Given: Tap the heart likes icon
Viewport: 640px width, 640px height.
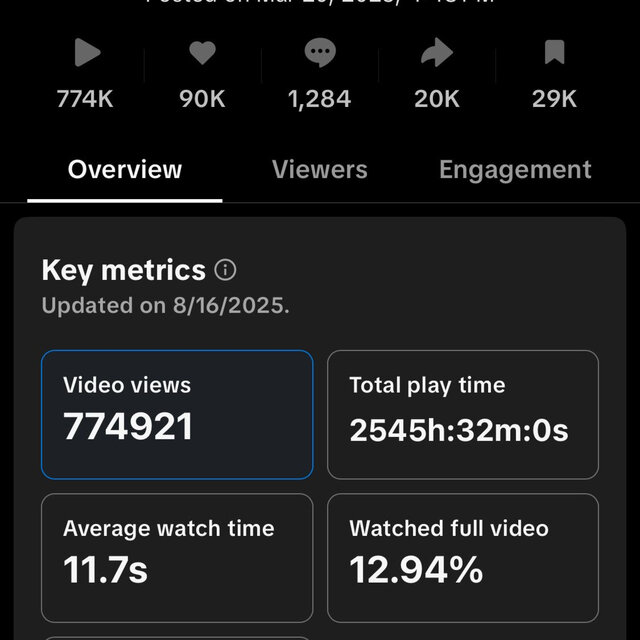Looking at the screenshot, I should click(x=202, y=53).
